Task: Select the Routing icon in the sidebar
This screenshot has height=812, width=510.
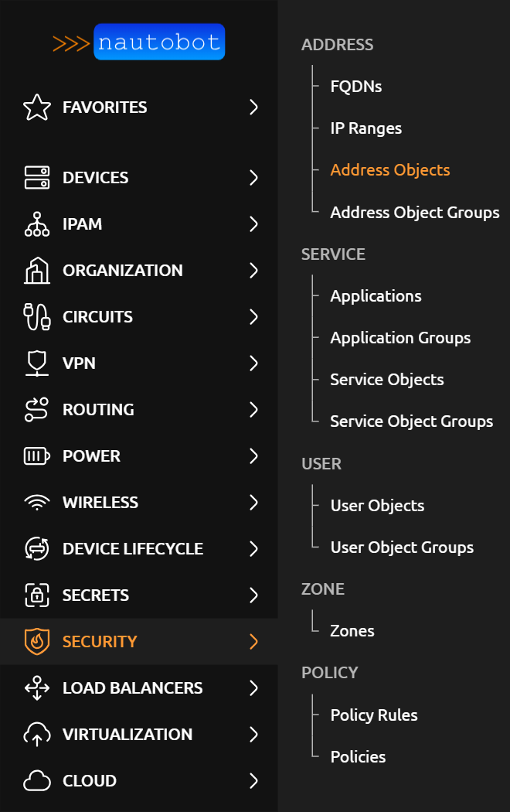Action: (36, 409)
